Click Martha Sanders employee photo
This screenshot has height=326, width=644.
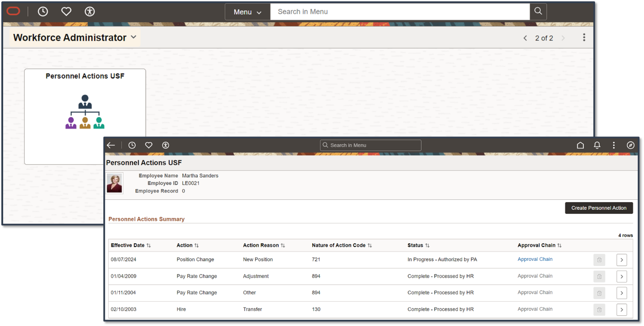tap(115, 183)
